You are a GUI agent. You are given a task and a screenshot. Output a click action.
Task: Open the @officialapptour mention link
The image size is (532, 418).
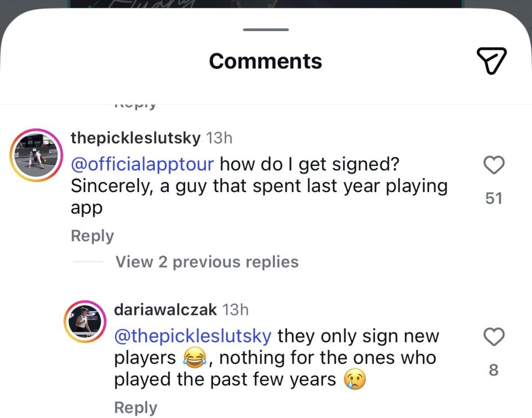click(x=142, y=164)
